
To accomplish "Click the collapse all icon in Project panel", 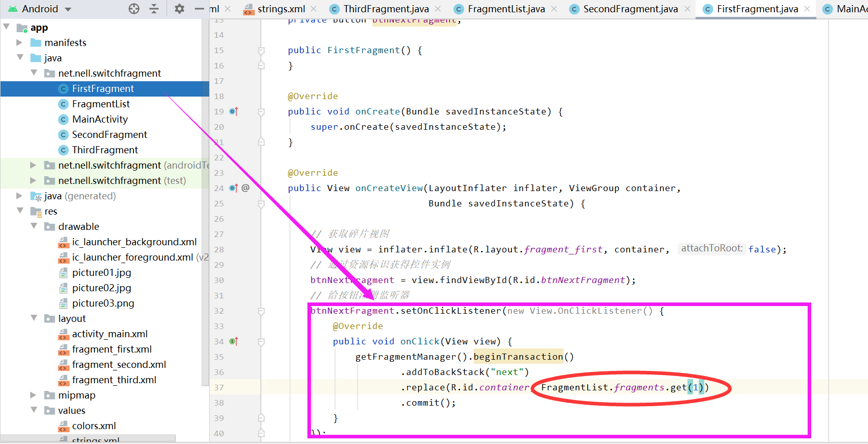I will (x=154, y=9).
